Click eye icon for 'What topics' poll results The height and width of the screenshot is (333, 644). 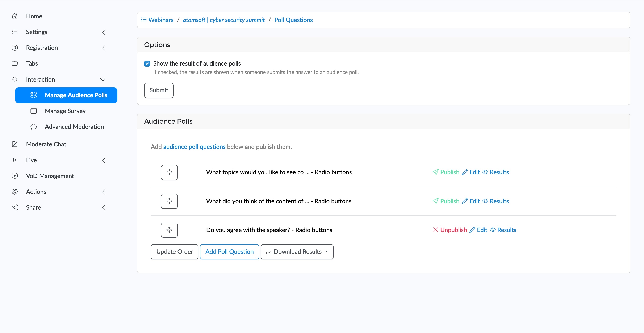pyautogui.click(x=485, y=172)
